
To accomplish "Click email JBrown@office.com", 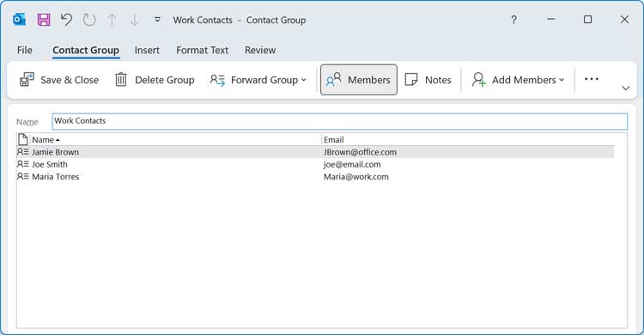I will [x=360, y=152].
